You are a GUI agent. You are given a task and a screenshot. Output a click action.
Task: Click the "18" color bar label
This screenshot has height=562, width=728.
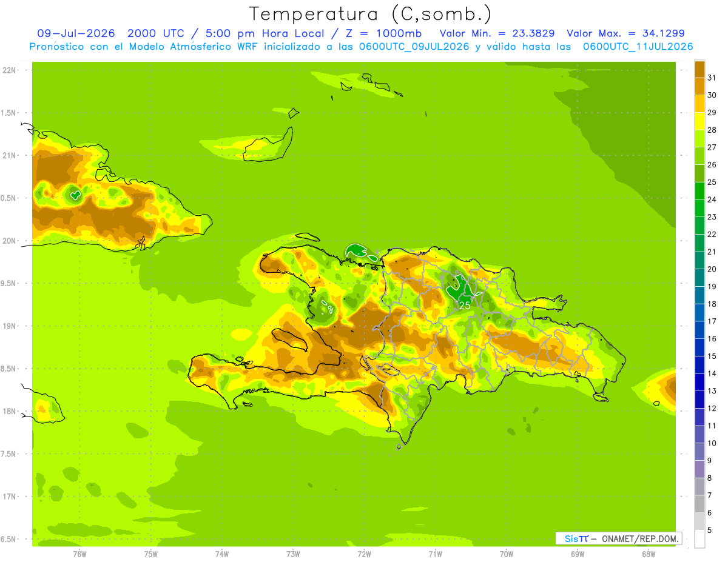click(x=712, y=304)
